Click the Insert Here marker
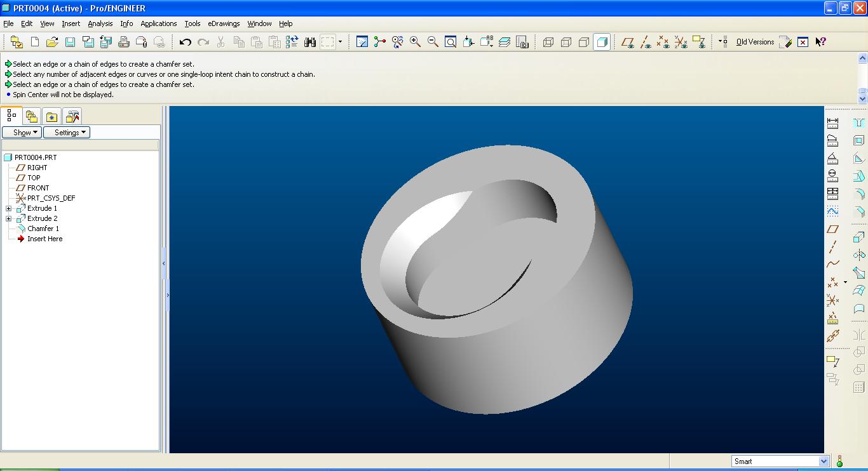868x471 pixels. tap(44, 239)
